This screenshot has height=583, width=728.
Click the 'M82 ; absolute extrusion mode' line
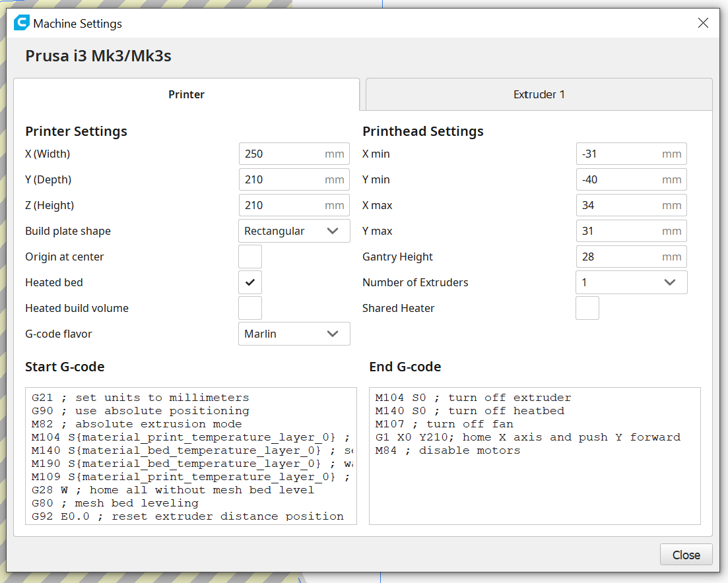pyautogui.click(x=137, y=424)
